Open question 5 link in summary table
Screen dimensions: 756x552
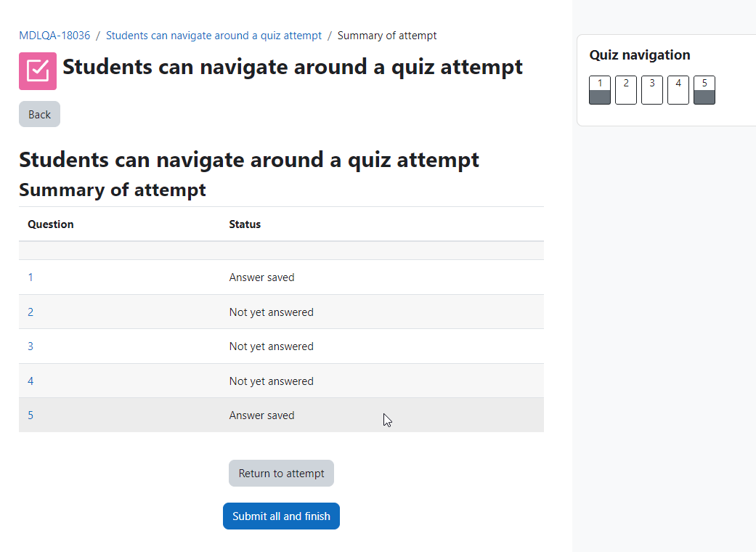(x=31, y=415)
